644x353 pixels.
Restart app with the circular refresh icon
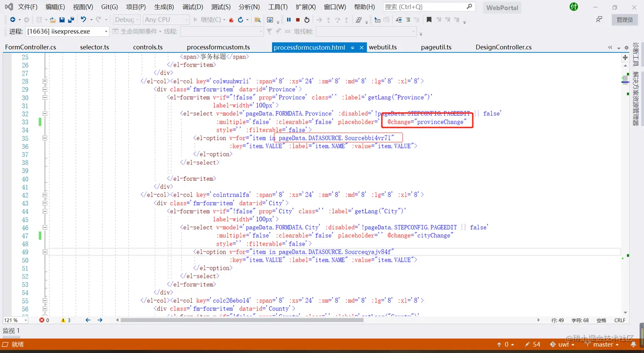241,20
